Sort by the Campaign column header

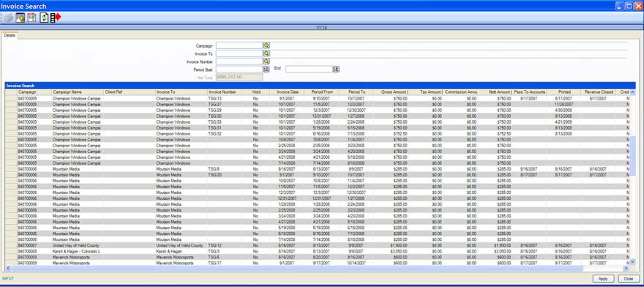tap(34, 92)
